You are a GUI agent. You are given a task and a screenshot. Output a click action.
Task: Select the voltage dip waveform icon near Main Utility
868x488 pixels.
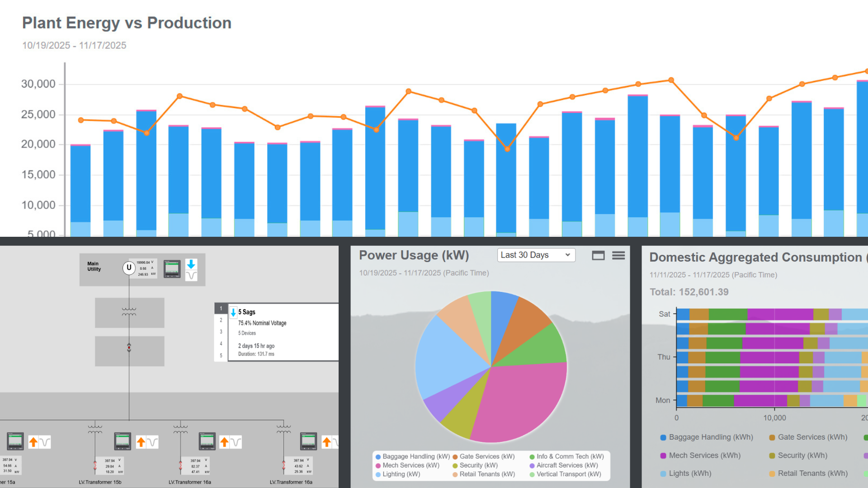coord(191,276)
